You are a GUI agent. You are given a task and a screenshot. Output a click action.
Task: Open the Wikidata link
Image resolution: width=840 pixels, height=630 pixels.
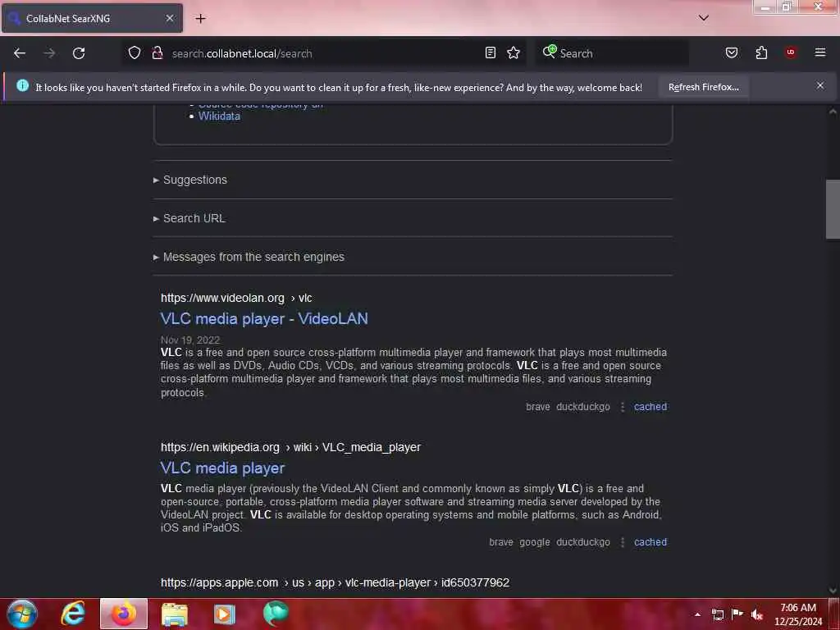tap(219, 116)
